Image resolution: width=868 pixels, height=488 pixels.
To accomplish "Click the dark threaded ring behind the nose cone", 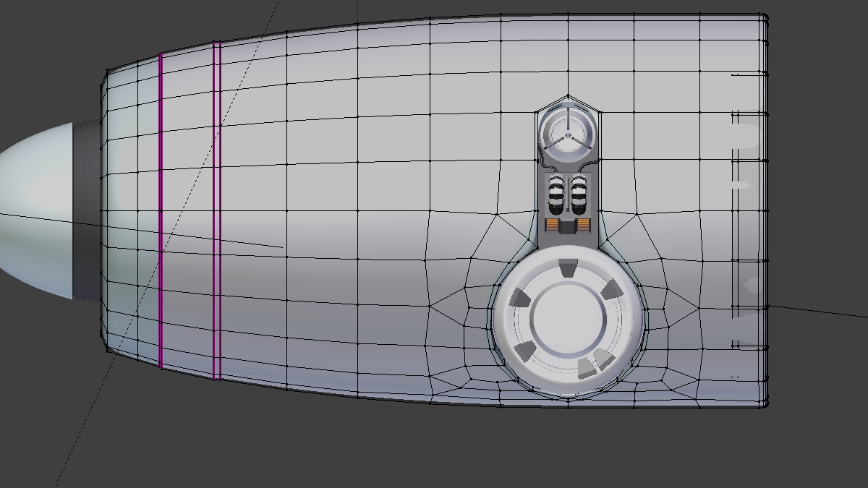I will coord(87,210).
